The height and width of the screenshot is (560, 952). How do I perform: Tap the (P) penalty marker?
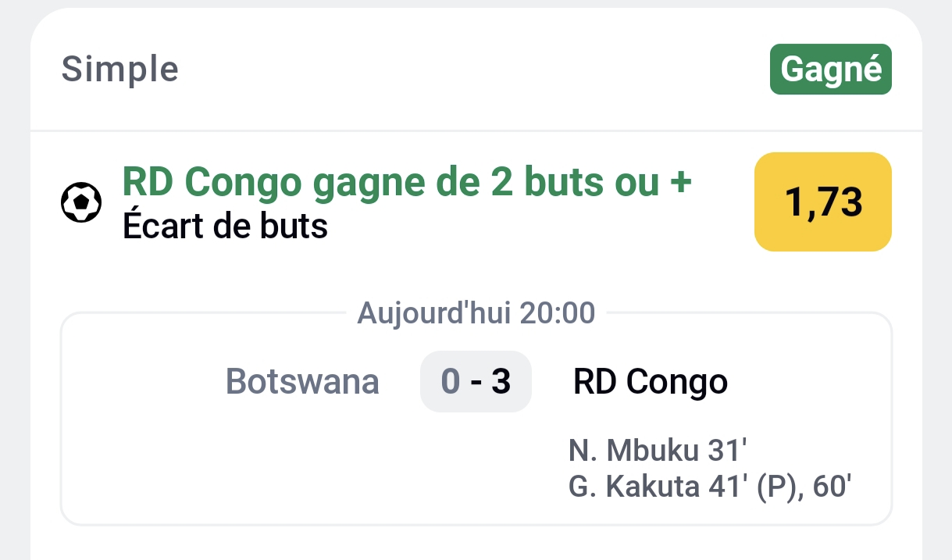pos(773,487)
